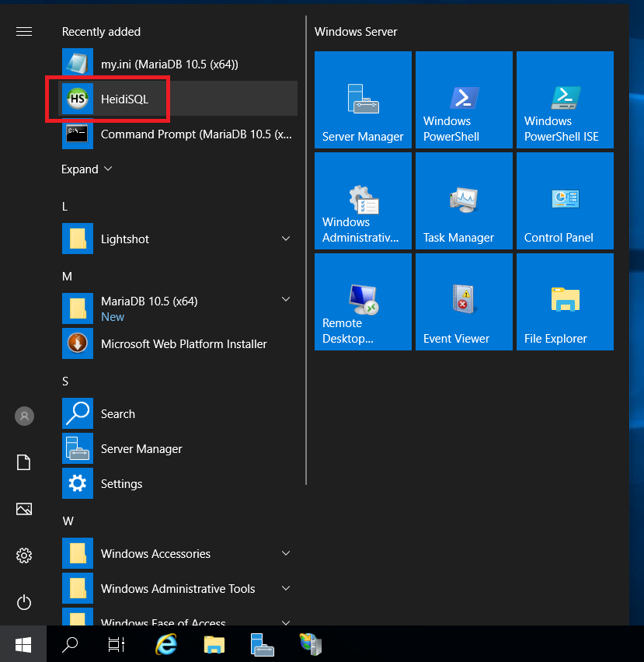This screenshot has width=644, height=662.
Task: Open Server Manager from taskbar
Action: 262,644
